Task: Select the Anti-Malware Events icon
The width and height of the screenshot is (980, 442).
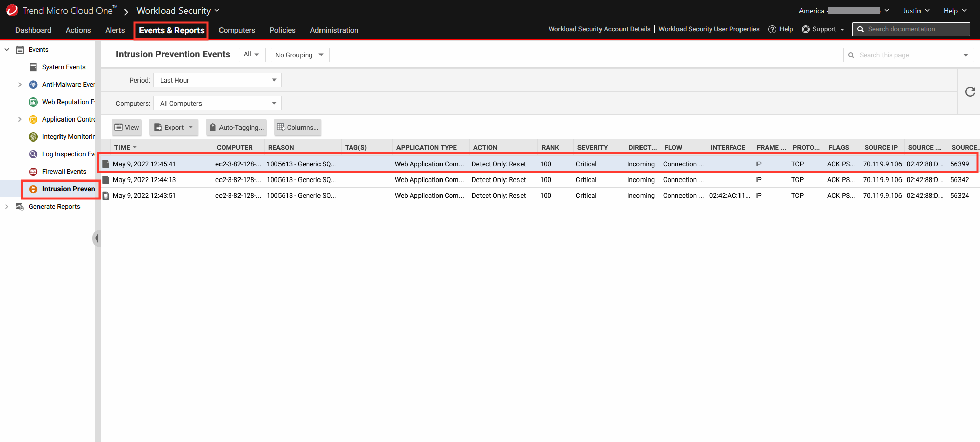Action: click(33, 85)
